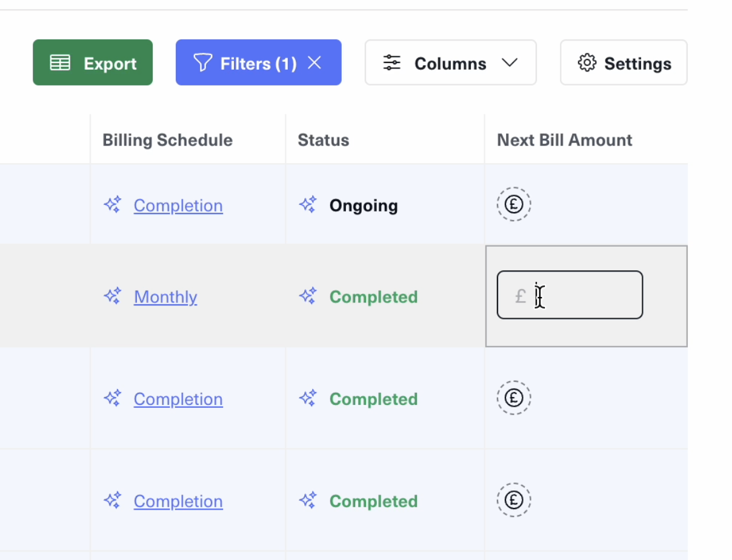The width and height of the screenshot is (732, 560).
Task: Type in the Next Bill Amount input field
Action: [x=582, y=295]
